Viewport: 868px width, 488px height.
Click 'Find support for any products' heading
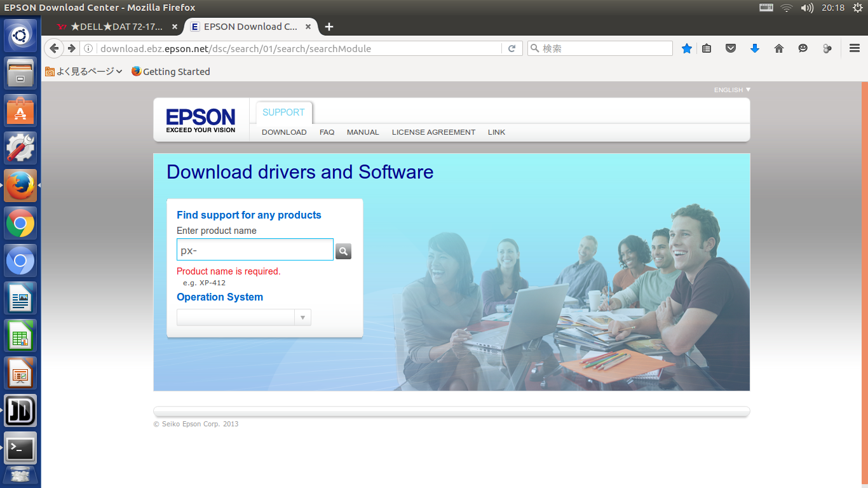[249, 215]
